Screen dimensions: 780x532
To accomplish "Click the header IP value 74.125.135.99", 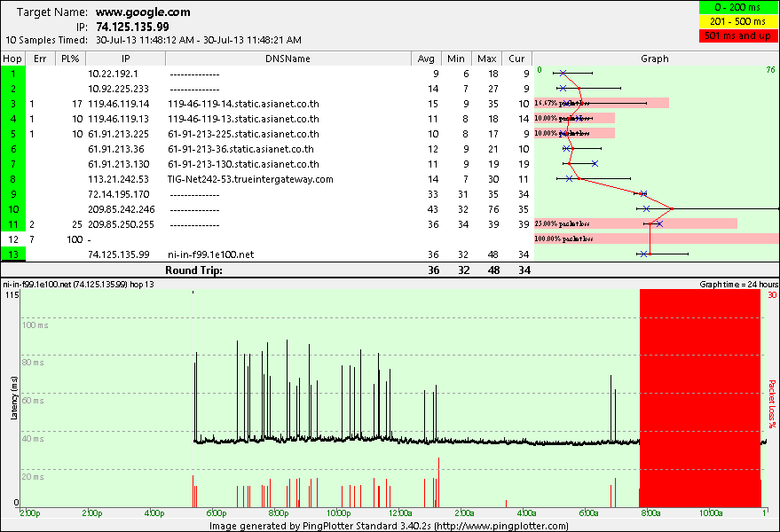I will (132, 27).
